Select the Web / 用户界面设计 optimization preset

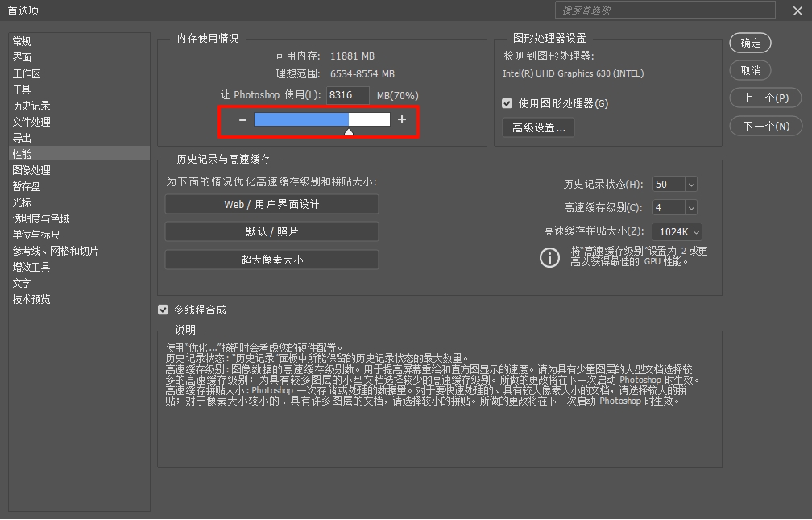[x=271, y=204]
